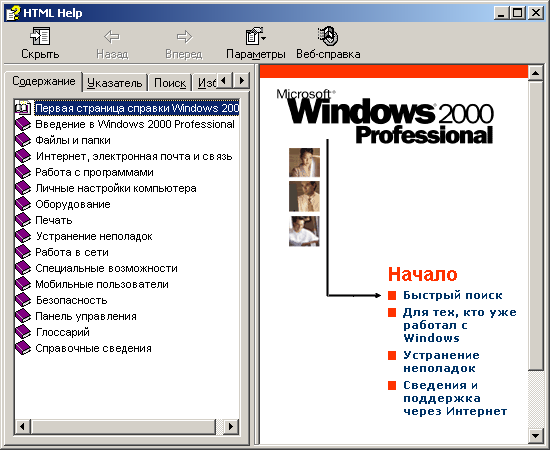Viewport: 550px width, 450px height.
Task: Switch to the Указатель tab
Action: (114, 83)
